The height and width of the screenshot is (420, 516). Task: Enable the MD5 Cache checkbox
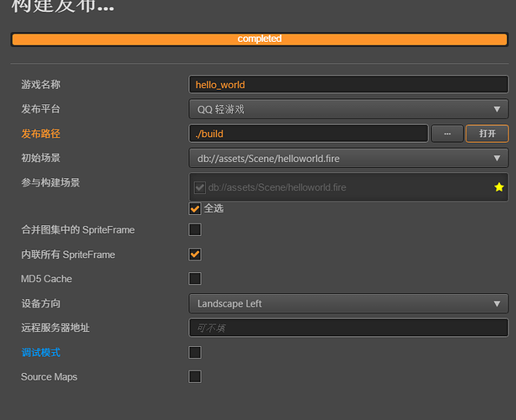pos(195,278)
